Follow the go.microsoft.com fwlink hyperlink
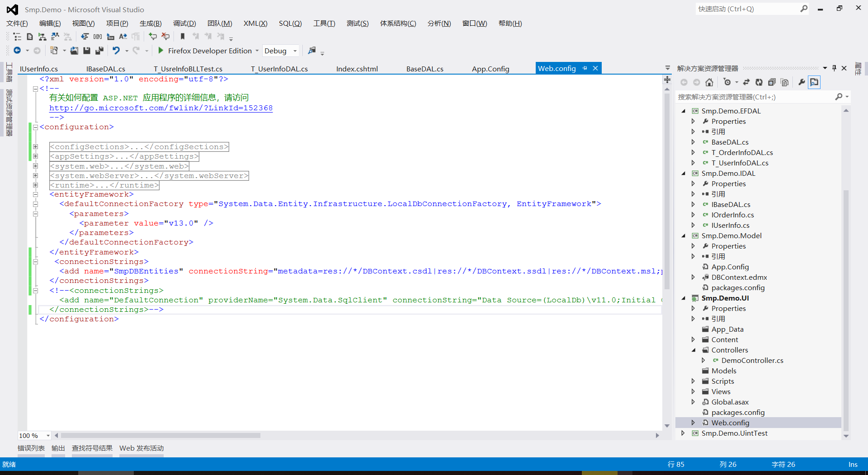 tap(161, 108)
